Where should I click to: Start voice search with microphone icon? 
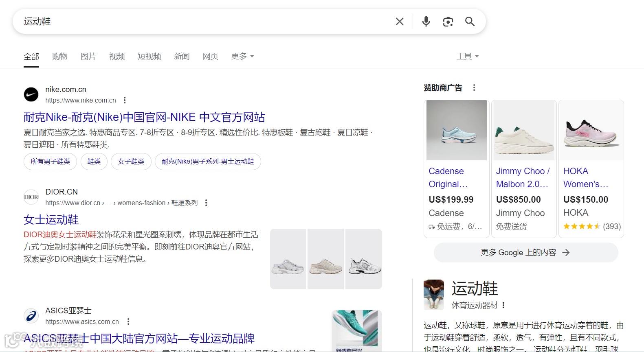(426, 22)
